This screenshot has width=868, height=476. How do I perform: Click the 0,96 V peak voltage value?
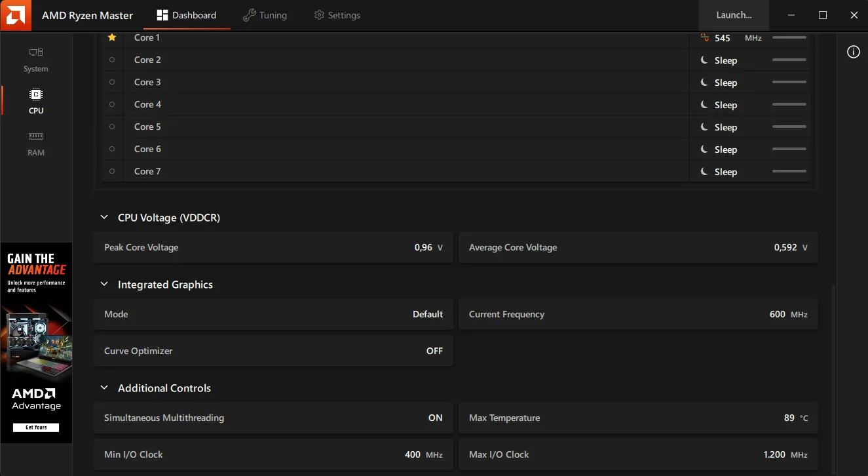click(429, 247)
